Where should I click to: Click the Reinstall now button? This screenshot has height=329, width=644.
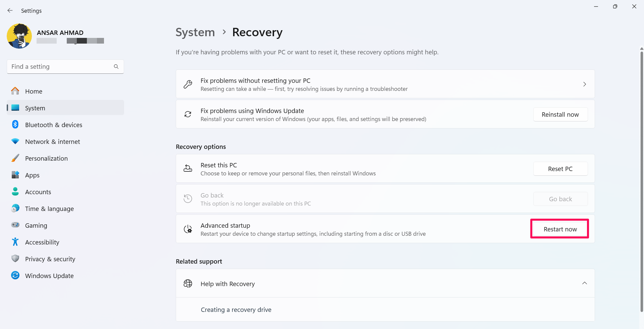560,114
